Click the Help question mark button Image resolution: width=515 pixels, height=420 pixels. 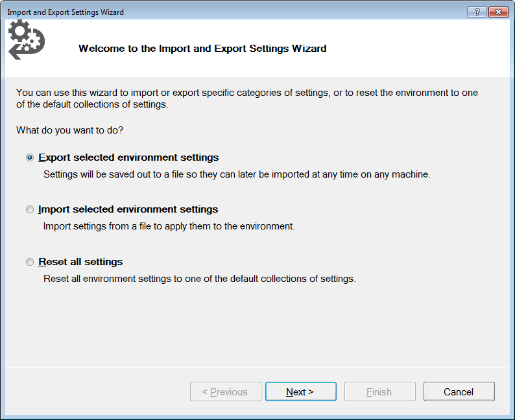[x=477, y=12]
